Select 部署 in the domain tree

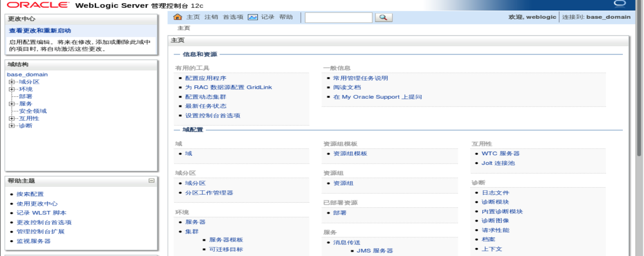click(25, 96)
